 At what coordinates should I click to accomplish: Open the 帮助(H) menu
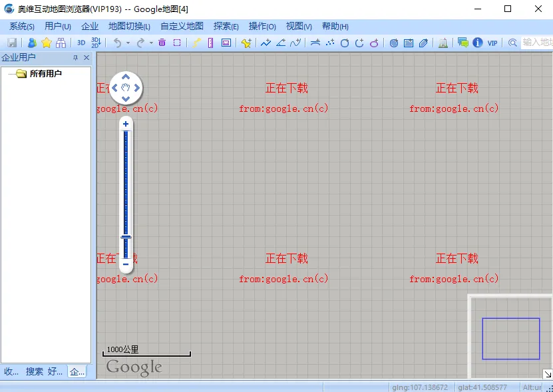click(x=335, y=27)
